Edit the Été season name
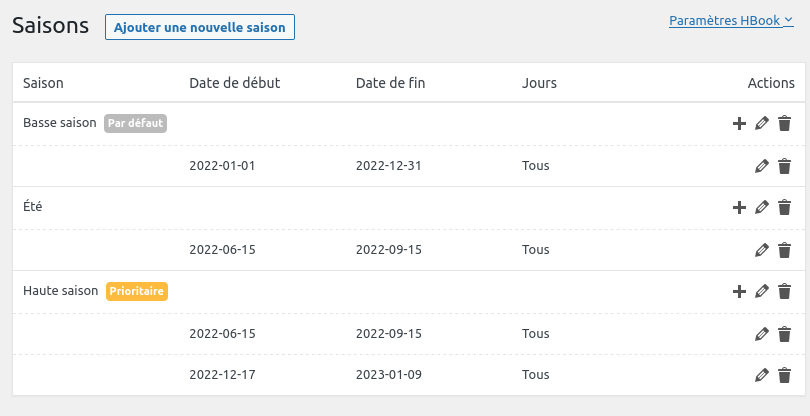This screenshot has height=416, width=810. click(x=762, y=207)
